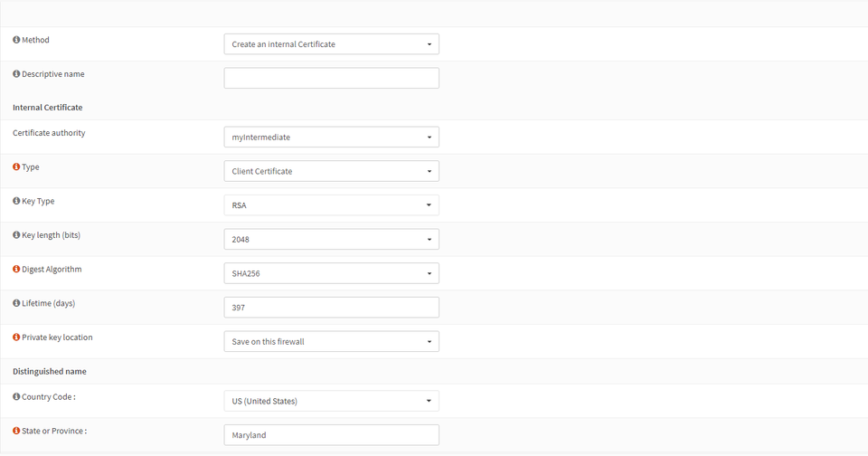
Task: Open the Client Certificate type dropdown
Action: click(331, 171)
